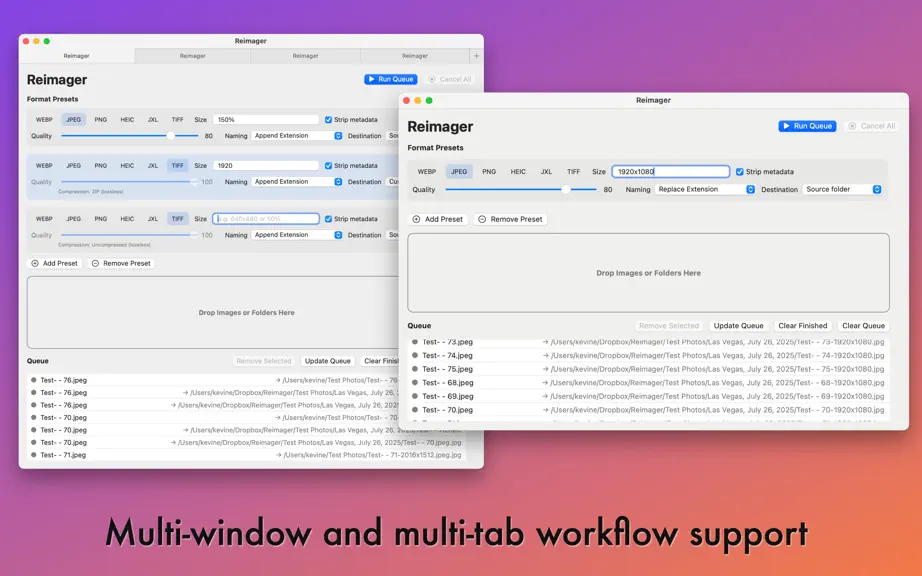The width and height of the screenshot is (922, 576).
Task: Click the drop zone in the front window
Action: (x=649, y=273)
